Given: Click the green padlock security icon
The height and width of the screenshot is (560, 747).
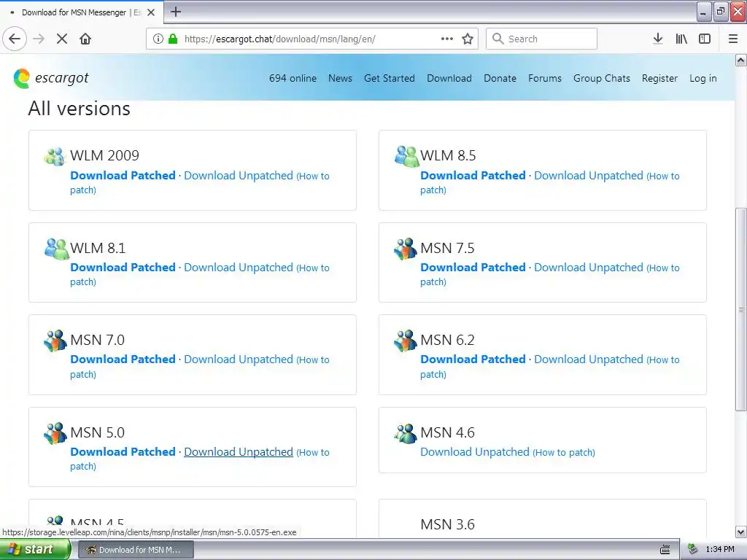Looking at the screenshot, I should click(x=173, y=39).
